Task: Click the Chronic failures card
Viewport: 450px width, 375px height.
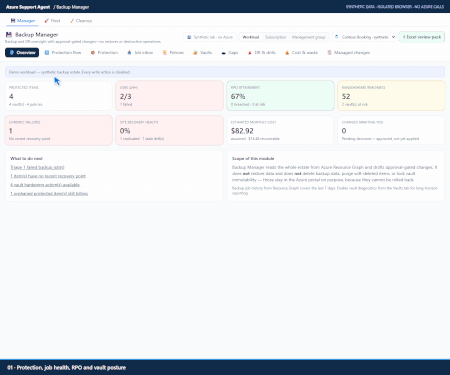Action: [59, 130]
